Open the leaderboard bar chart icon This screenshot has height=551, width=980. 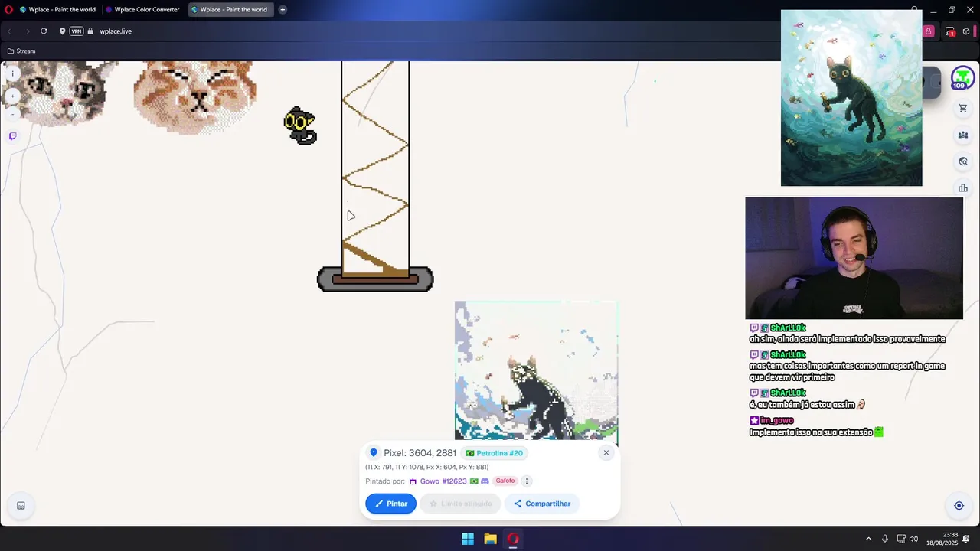[x=963, y=187]
